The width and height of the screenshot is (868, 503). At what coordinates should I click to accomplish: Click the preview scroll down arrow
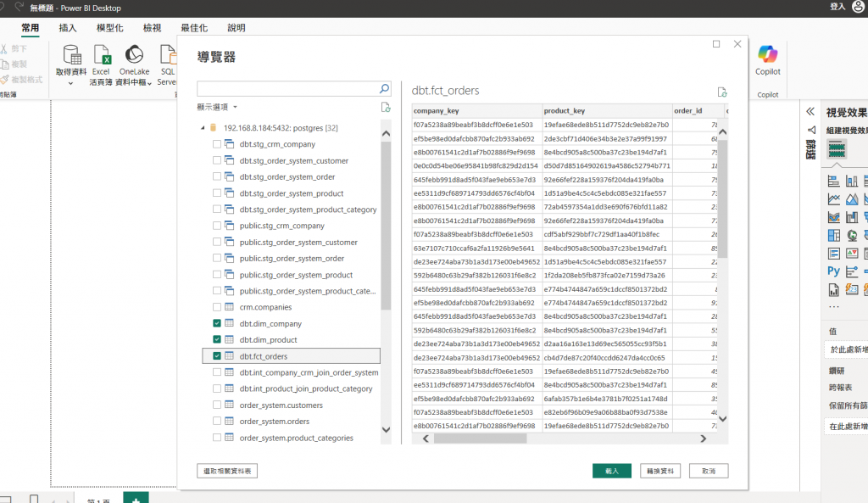tap(722, 419)
